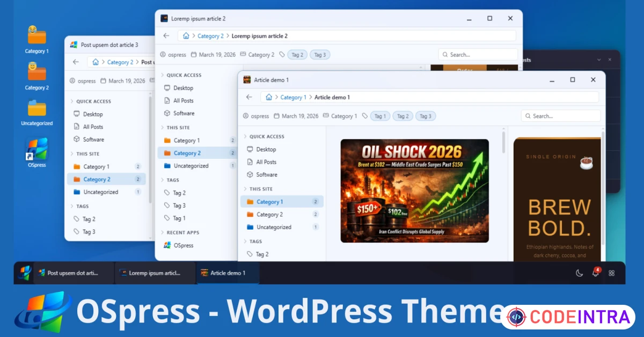Click the taskbar start logo icon

coord(25,273)
